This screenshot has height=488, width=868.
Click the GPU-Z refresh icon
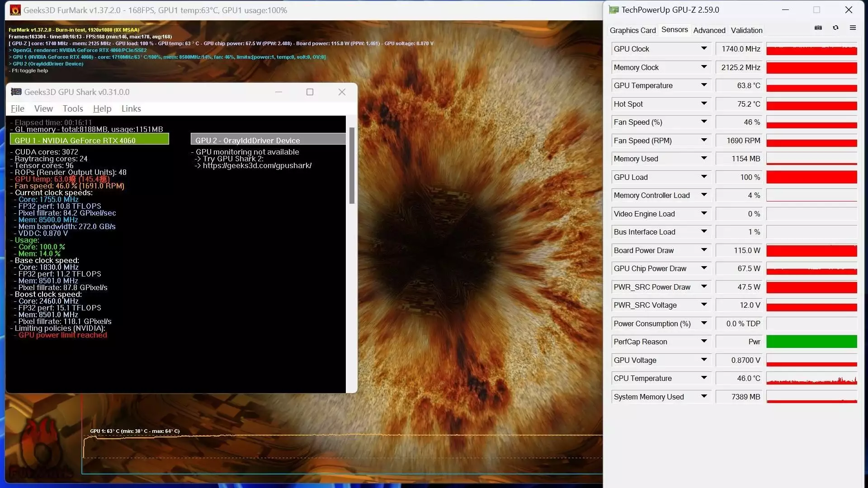coord(835,28)
